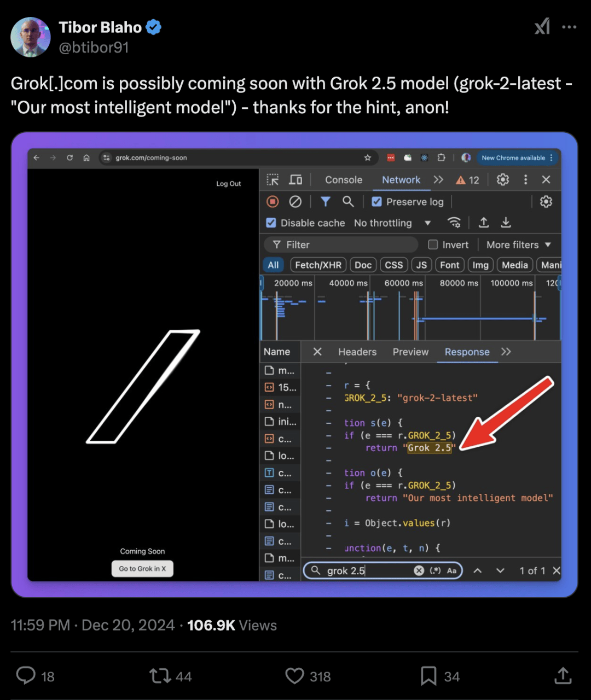Click the export HAR download icon

pyautogui.click(x=506, y=223)
